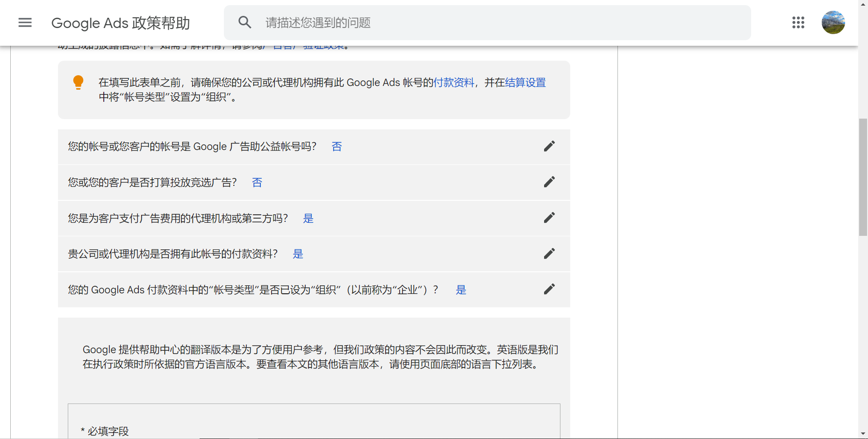Open the hamburger main menu
Screen dimensions: 868x439
point(25,22)
